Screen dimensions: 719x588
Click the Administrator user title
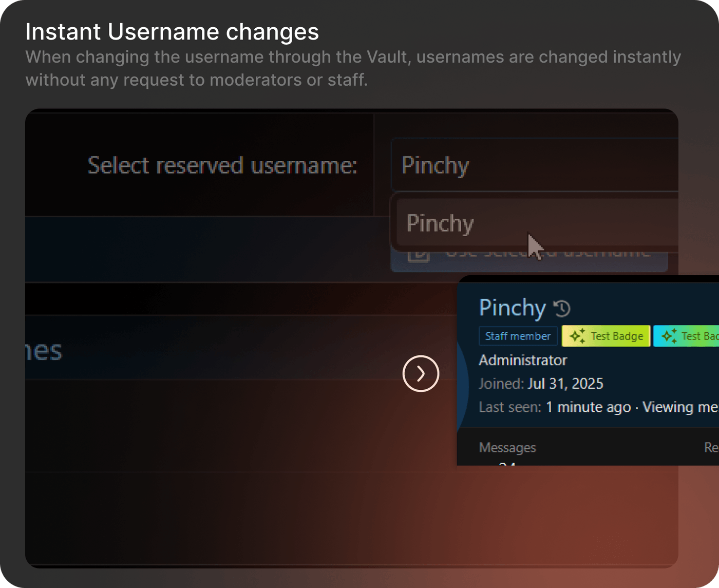(x=522, y=360)
